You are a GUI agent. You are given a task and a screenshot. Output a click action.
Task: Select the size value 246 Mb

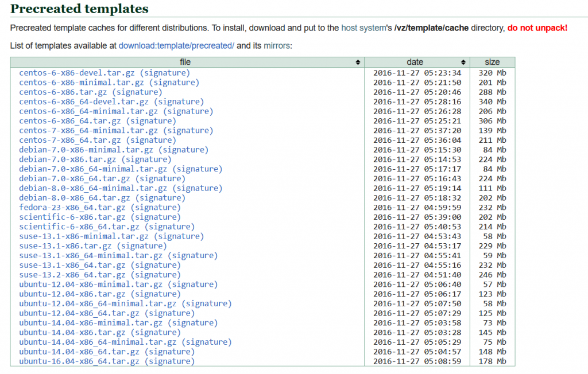tap(492, 275)
